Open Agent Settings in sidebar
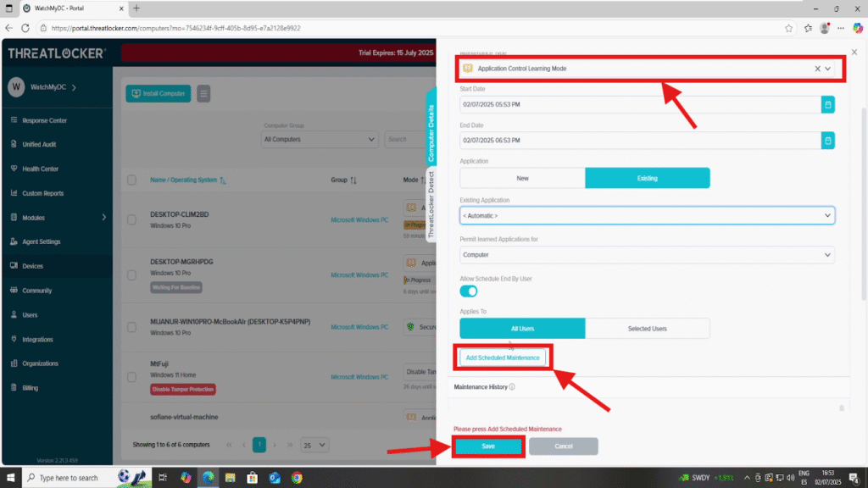Image resolution: width=868 pixels, height=488 pixels. 41,241
